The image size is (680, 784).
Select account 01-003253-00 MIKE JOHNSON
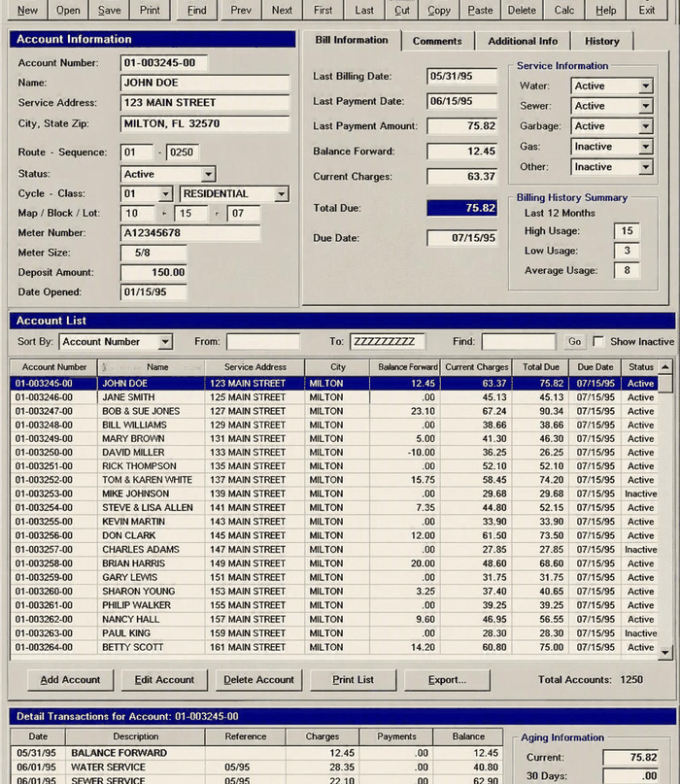point(333,494)
